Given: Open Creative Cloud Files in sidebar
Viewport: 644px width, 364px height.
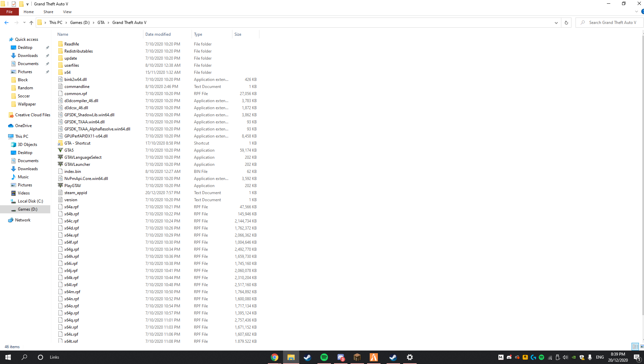Looking at the screenshot, I should [32, 115].
